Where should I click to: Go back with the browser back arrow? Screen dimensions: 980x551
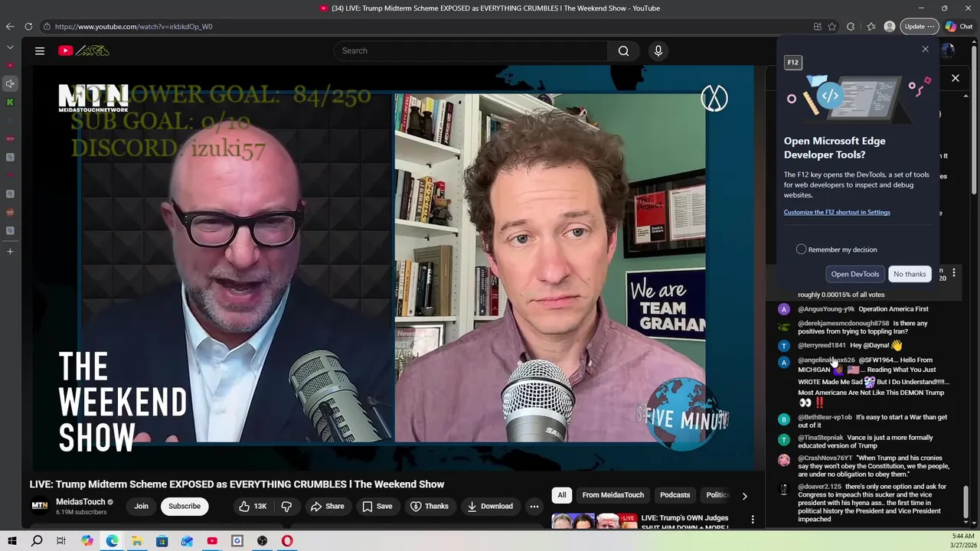[x=10, y=26]
